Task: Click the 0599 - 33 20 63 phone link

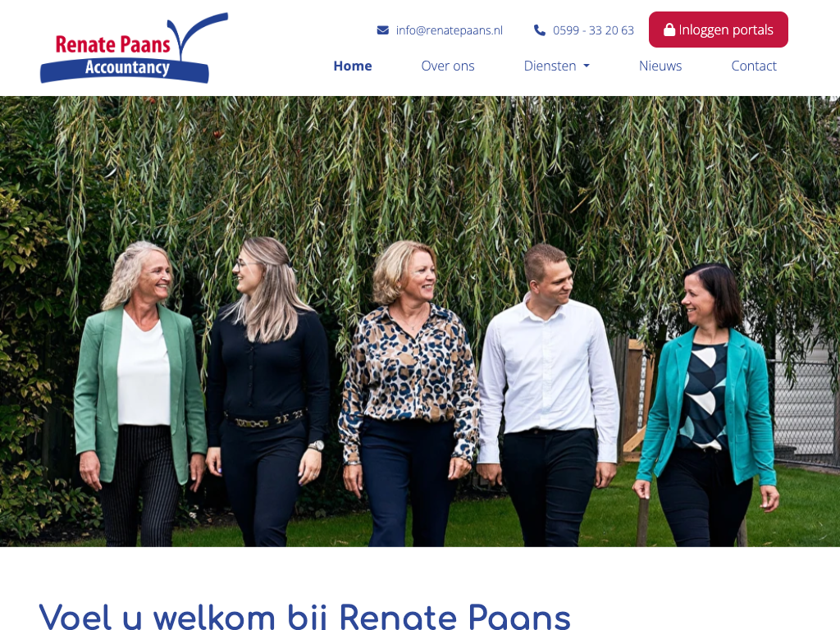Action: pyautogui.click(x=593, y=30)
